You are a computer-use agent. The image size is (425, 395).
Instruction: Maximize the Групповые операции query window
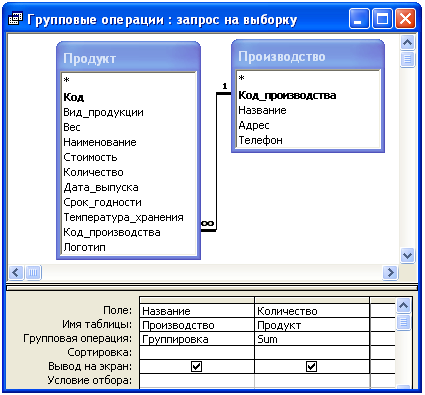[382, 19]
